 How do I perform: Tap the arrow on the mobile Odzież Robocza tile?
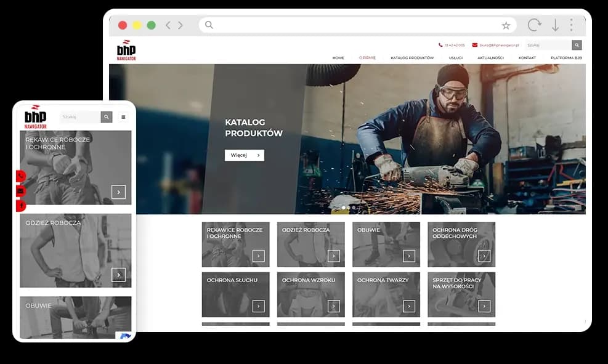[x=118, y=275]
